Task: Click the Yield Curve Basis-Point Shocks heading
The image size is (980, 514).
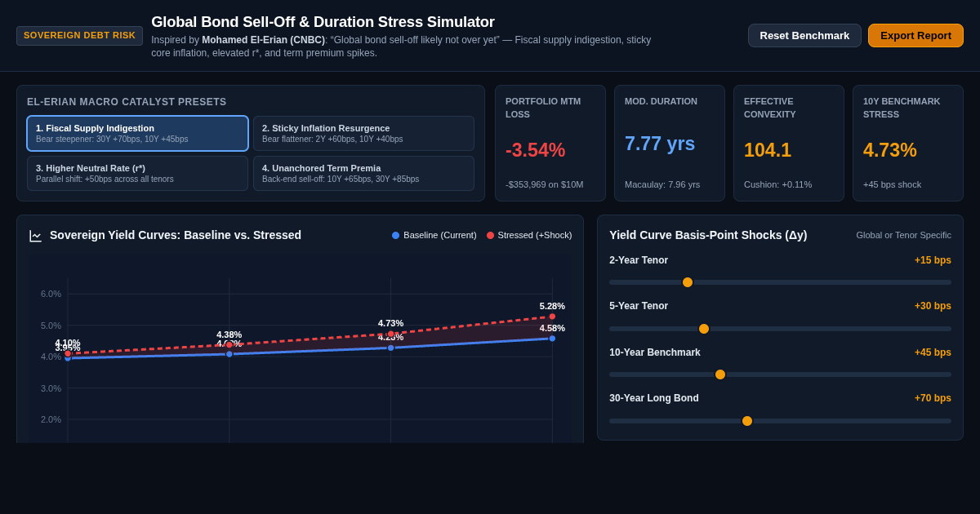Action: (708, 235)
